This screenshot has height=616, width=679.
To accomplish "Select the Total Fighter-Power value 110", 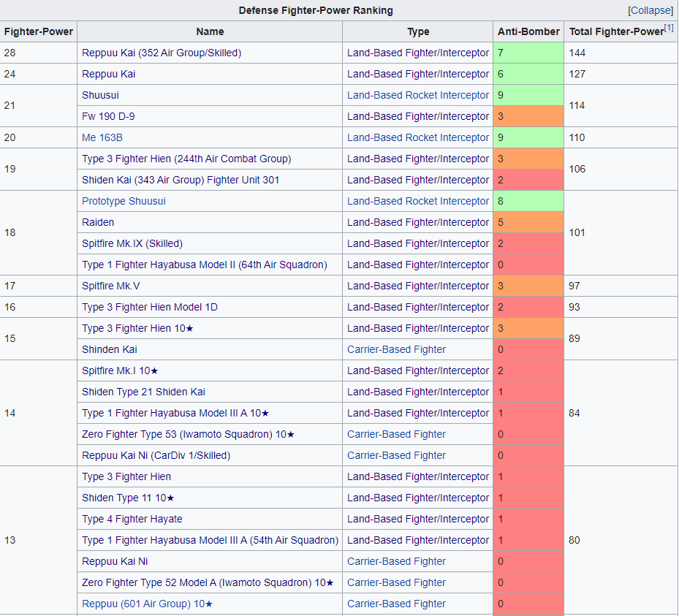I will pos(577,137).
